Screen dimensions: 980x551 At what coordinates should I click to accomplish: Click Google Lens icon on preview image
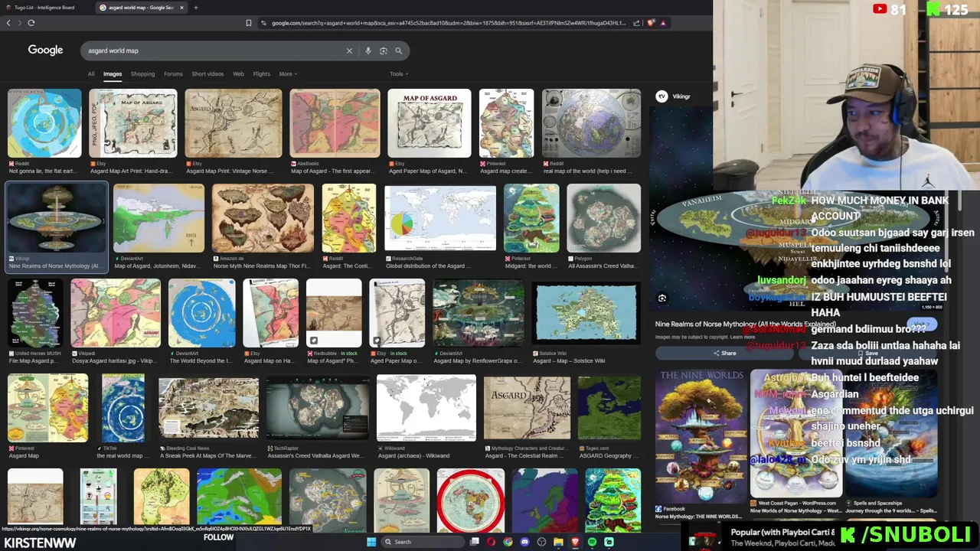coord(662,298)
